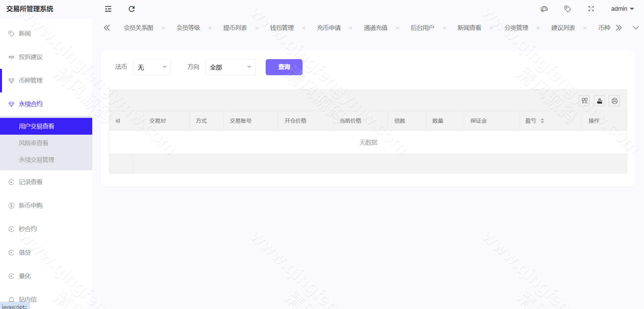The width and height of the screenshot is (644, 309).
Task: Open 风险率查看 in the sidebar
Action: pyautogui.click(x=34, y=142)
